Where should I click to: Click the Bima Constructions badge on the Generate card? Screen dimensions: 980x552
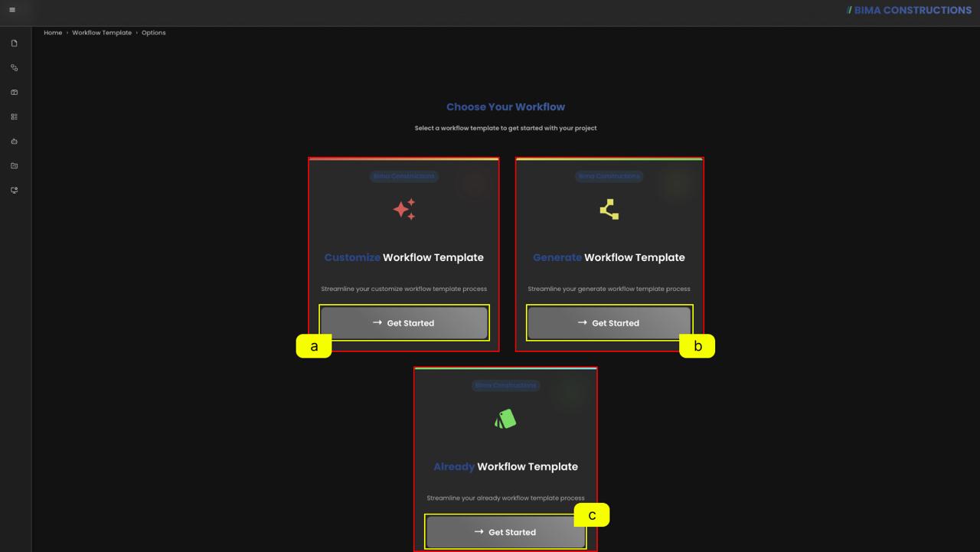pyautogui.click(x=609, y=176)
